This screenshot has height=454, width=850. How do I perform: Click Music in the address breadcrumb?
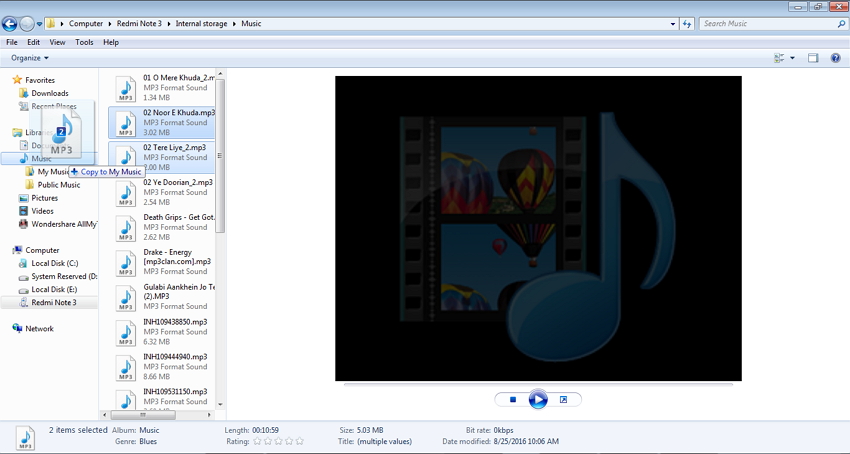[251, 24]
